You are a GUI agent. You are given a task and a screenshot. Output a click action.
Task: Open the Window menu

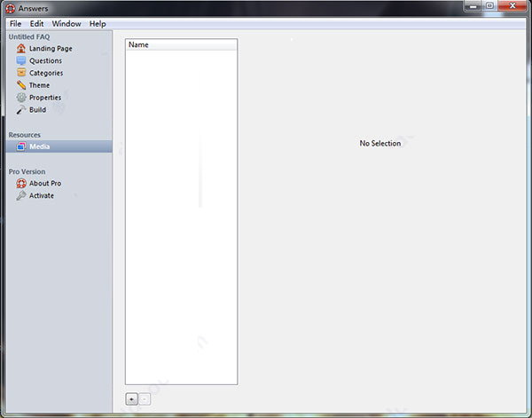66,23
